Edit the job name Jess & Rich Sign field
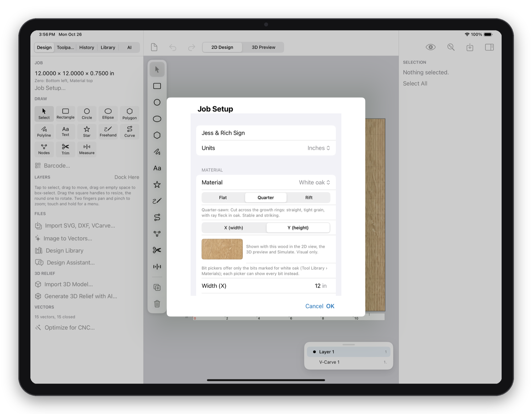The image size is (532, 414). (266, 133)
